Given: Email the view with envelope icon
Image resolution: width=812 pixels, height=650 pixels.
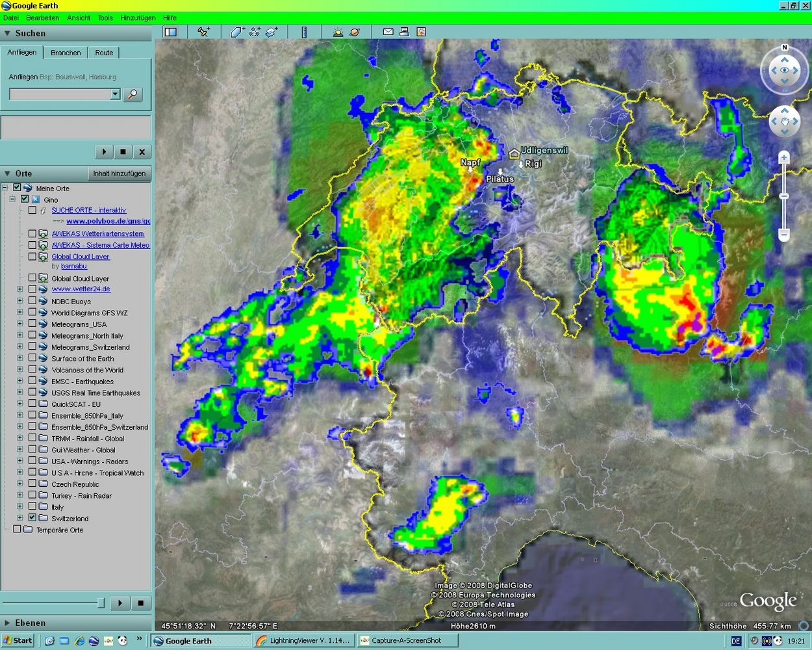Looking at the screenshot, I should 388,32.
